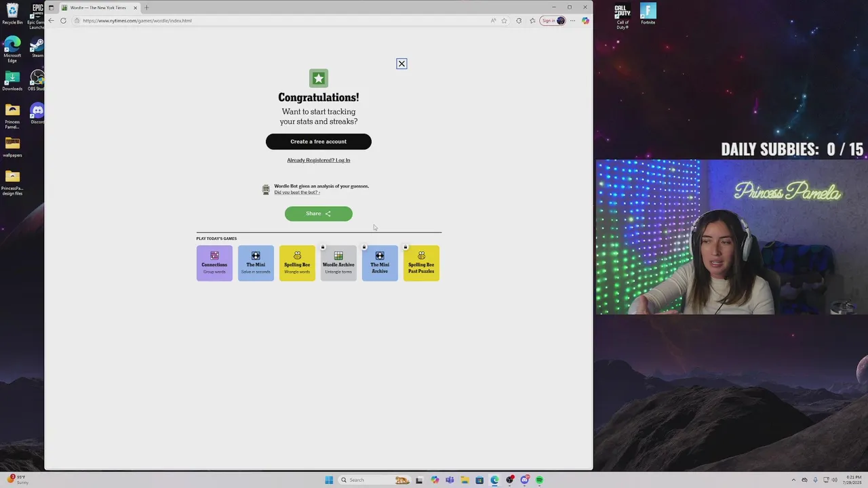Open Microsoft Edge desktop shortcut

pos(12,50)
